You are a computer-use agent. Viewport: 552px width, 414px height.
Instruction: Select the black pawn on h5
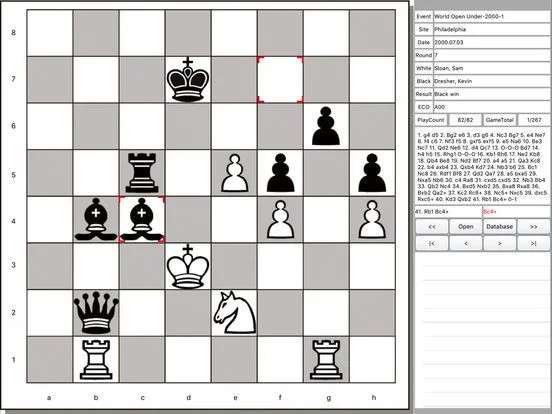372,173
